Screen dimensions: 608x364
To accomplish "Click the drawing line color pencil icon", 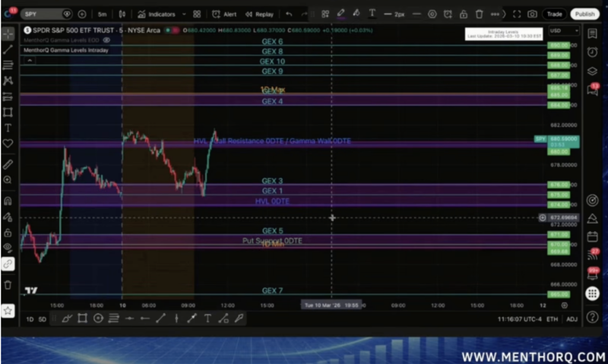I will [341, 14].
